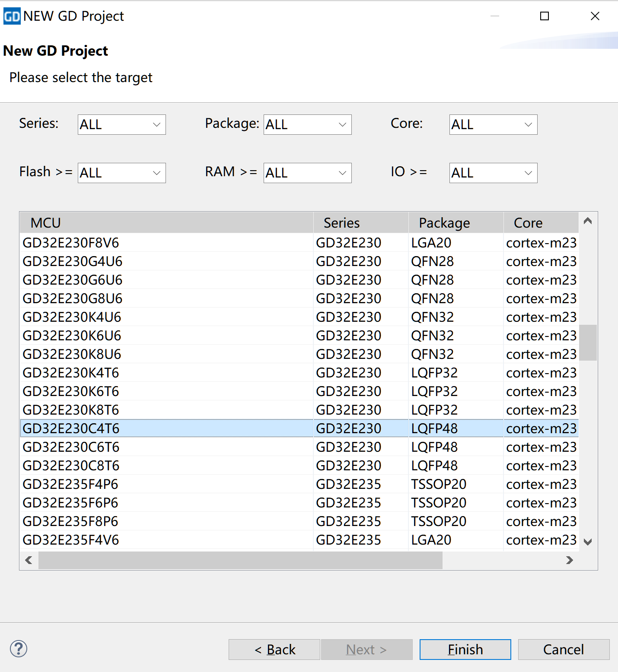Click the table scroll up arrow
Image resolution: width=618 pixels, height=672 pixels.
coord(587,221)
